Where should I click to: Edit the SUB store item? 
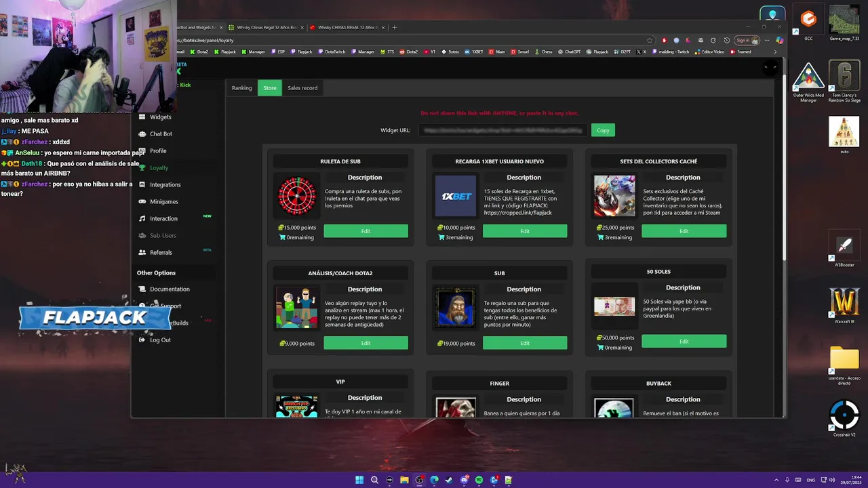[x=525, y=343]
